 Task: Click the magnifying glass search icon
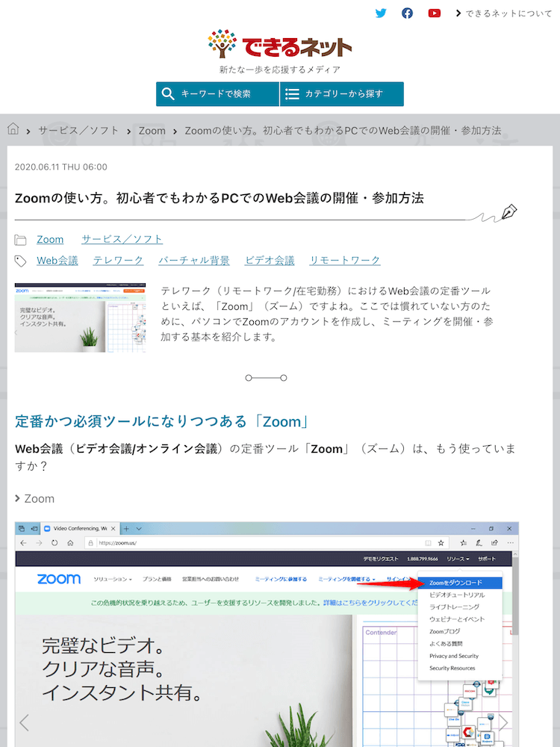tap(169, 94)
